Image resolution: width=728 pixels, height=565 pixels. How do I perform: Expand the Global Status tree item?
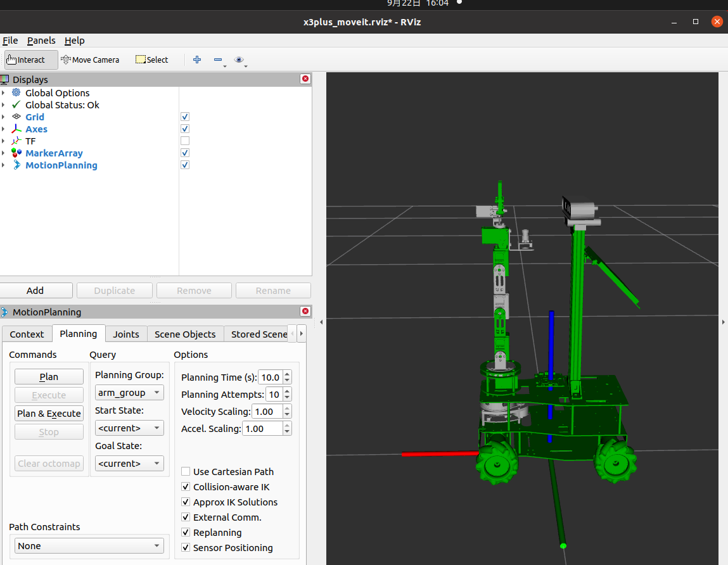pyautogui.click(x=3, y=105)
